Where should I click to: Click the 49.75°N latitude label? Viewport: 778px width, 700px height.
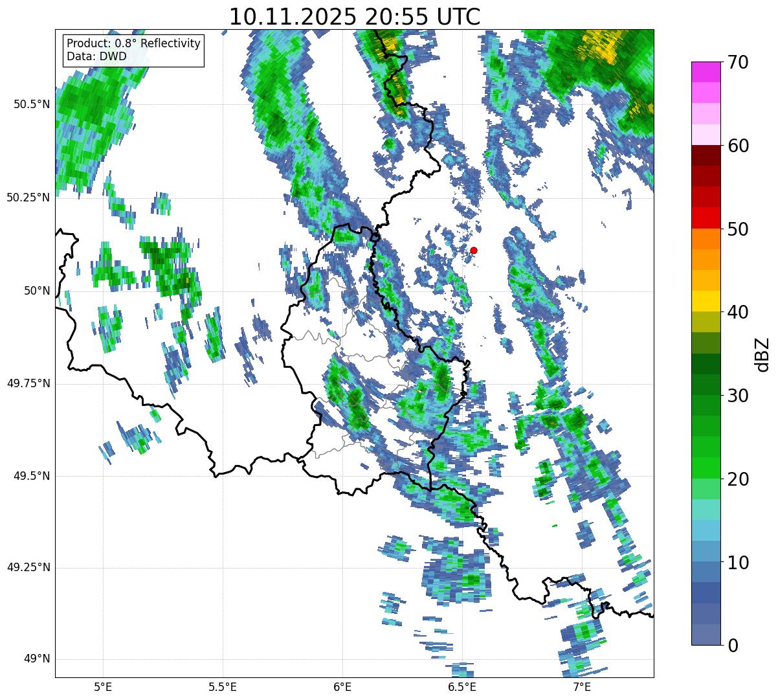click(28, 383)
